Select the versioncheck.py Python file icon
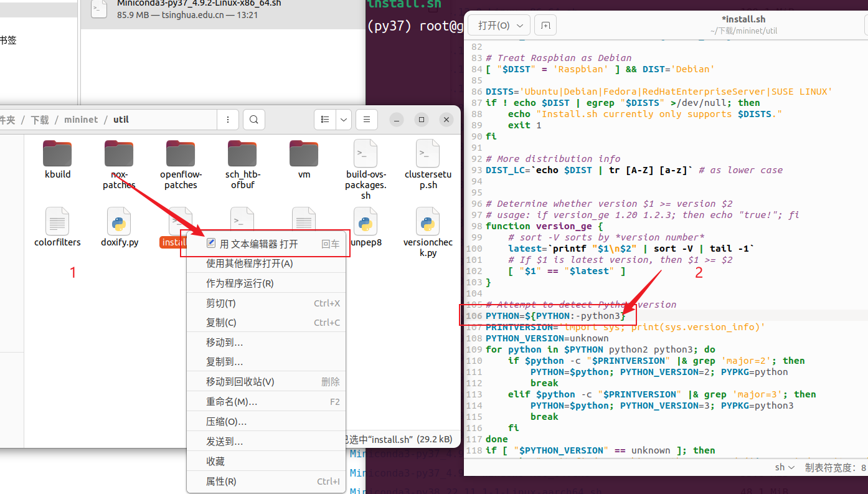 click(428, 221)
